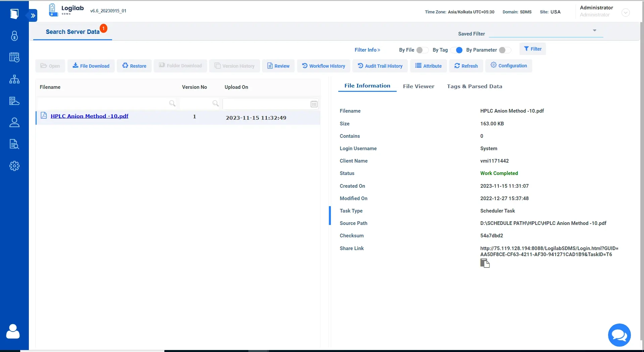Select the Search Server Data tab
Image resolution: width=644 pixels, height=352 pixels.
72,32
